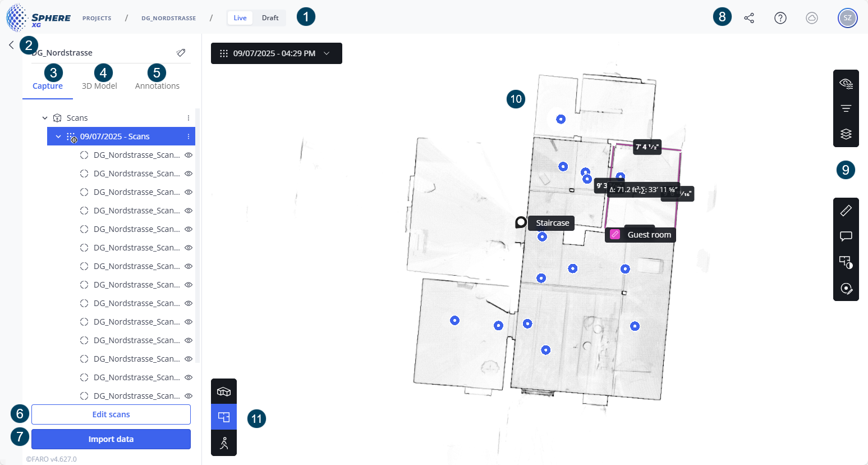Click the Edit scans button
Viewport: 868px width, 465px height.
point(111,414)
